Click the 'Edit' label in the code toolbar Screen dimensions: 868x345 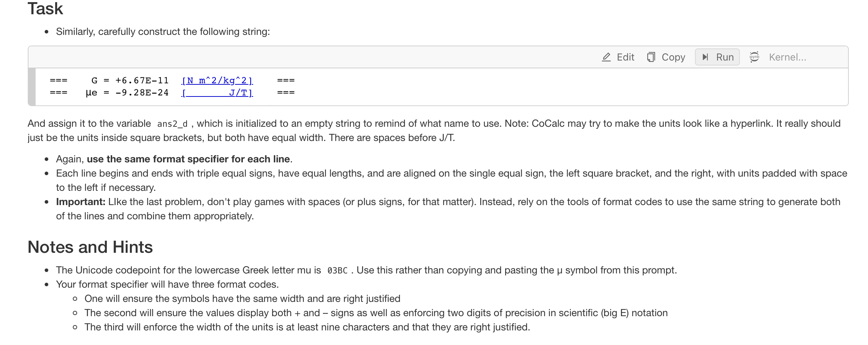click(x=626, y=57)
